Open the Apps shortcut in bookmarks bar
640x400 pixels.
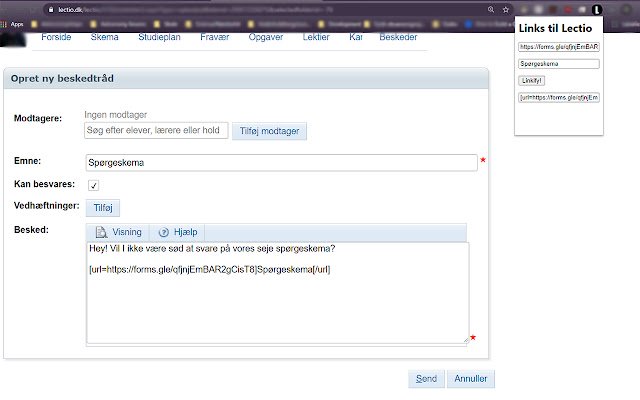coord(12,24)
